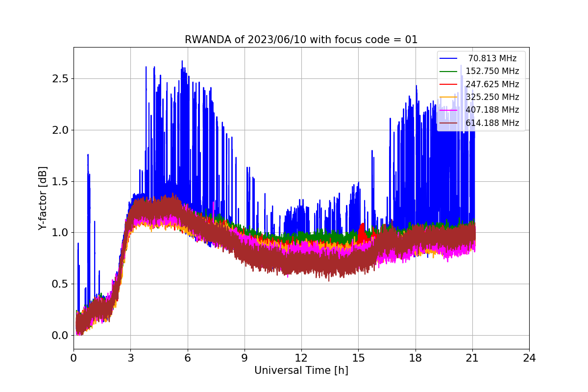Click the x-axis tick label 9
Screen dimensions: 588x392
(x=245, y=358)
